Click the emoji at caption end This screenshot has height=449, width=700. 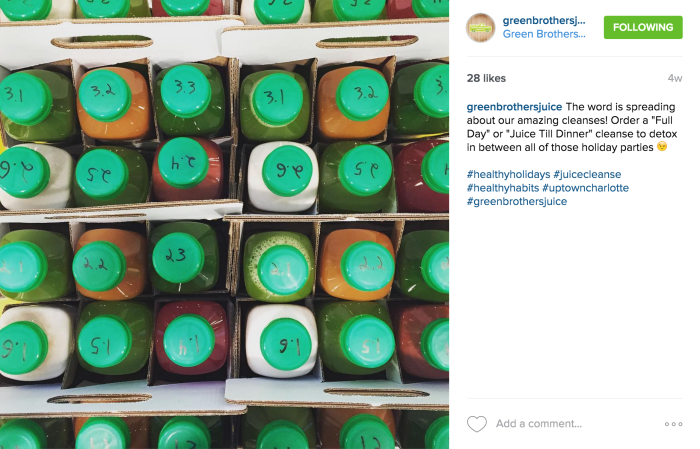(662, 146)
